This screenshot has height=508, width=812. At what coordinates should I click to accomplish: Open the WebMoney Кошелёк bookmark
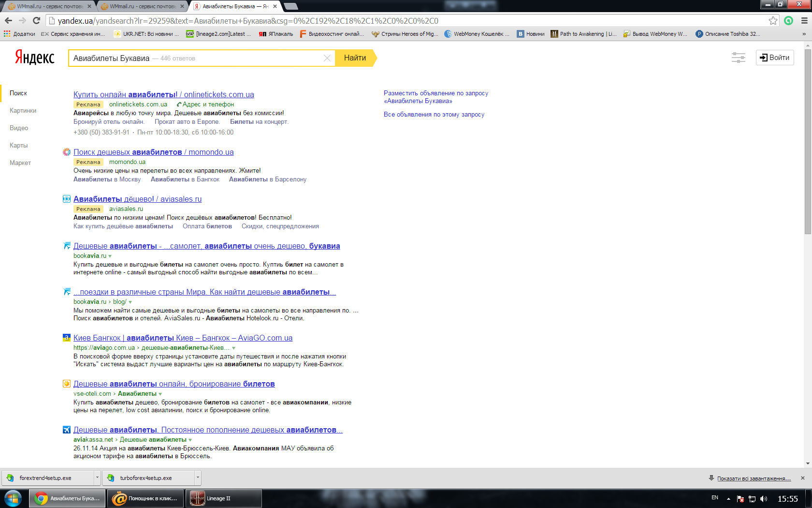(477, 34)
